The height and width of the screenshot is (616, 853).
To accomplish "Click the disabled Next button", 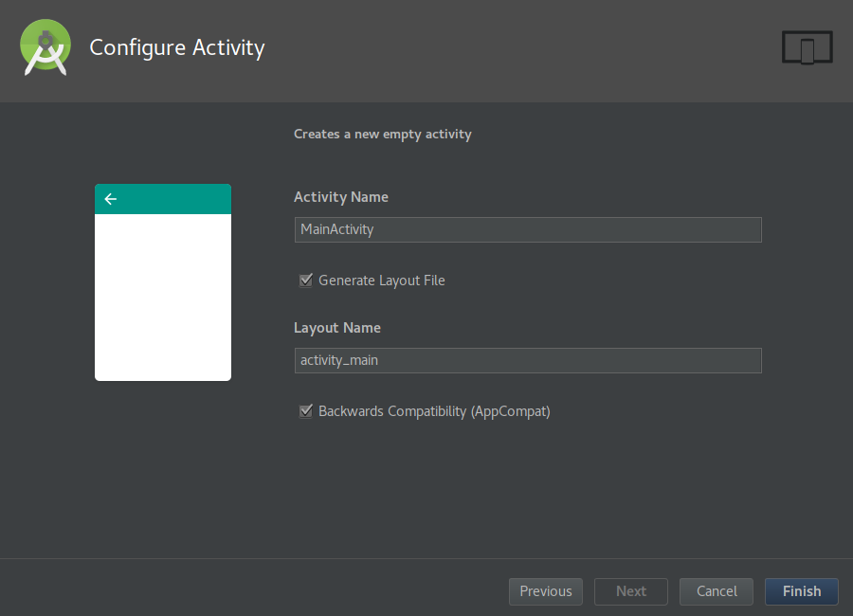I will point(631,591).
